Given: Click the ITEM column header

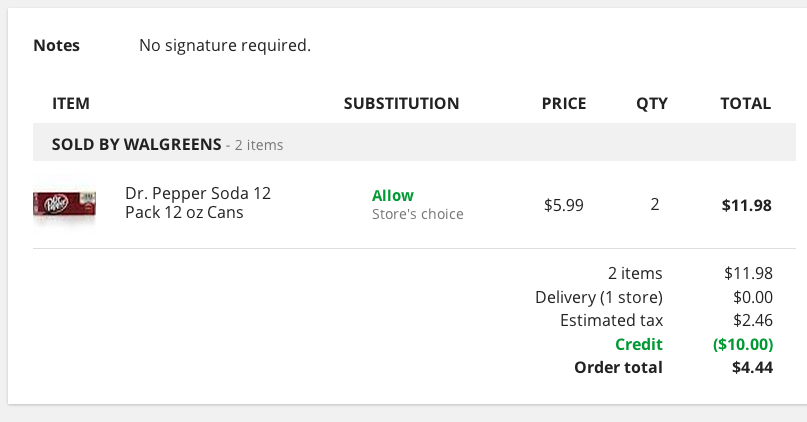Looking at the screenshot, I should coord(71,103).
